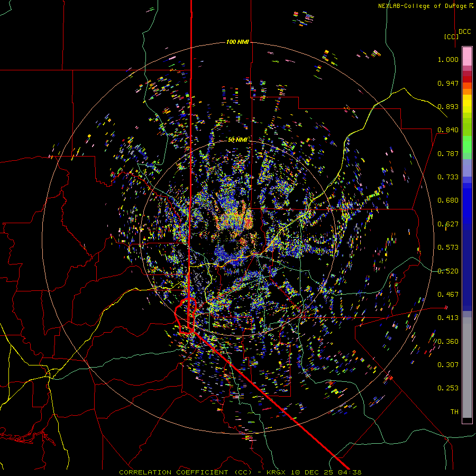
Task: Click the 0.360 scale value
Action: pos(448,342)
